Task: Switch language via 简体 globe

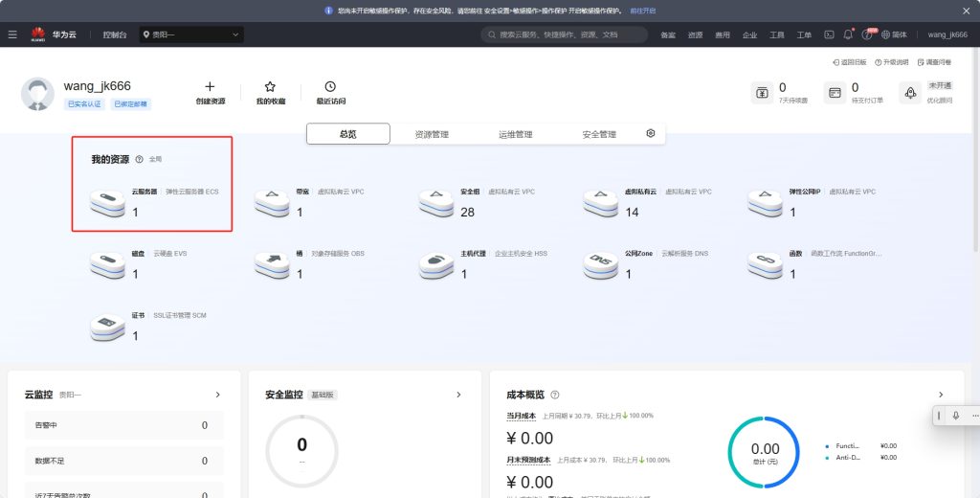Action: point(895,35)
